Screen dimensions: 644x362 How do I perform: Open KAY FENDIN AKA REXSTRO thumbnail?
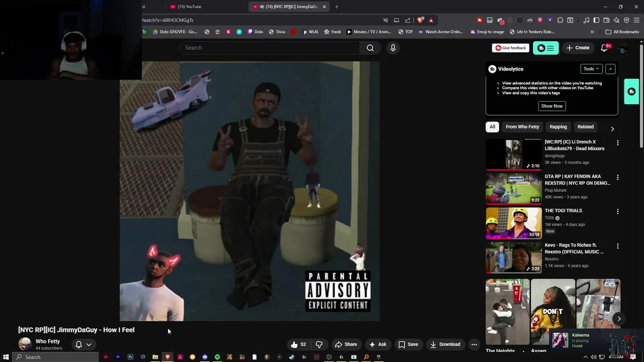pyautogui.click(x=514, y=189)
